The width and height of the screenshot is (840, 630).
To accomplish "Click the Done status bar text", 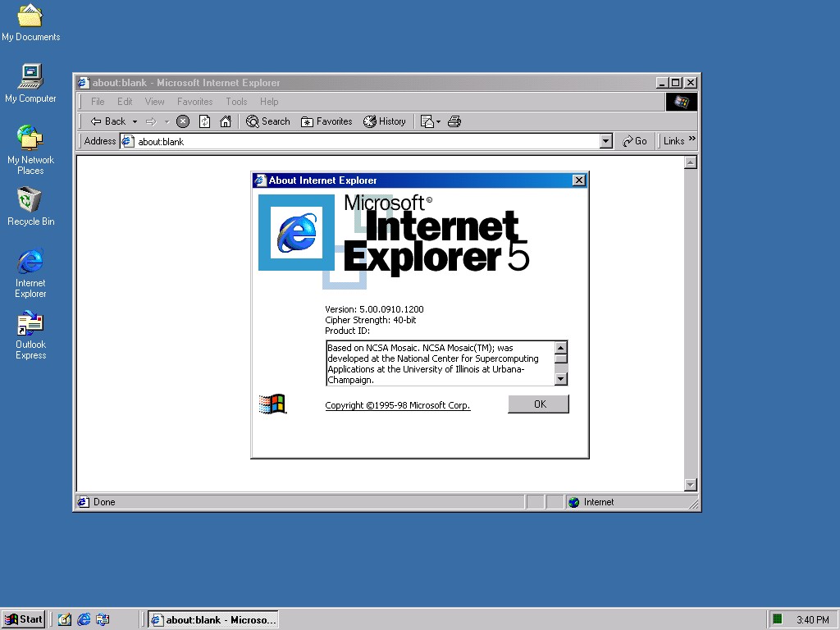I will pyautogui.click(x=104, y=502).
